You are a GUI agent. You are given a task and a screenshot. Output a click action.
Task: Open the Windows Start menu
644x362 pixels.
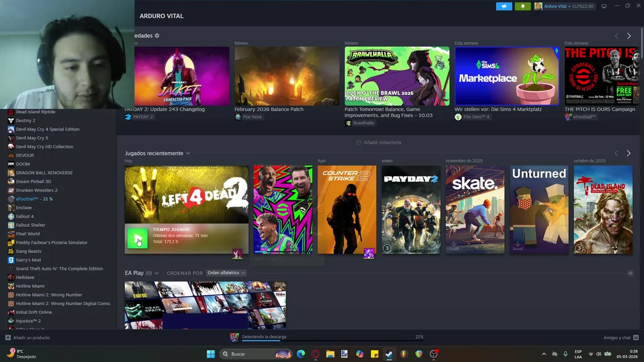(x=211, y=354)
